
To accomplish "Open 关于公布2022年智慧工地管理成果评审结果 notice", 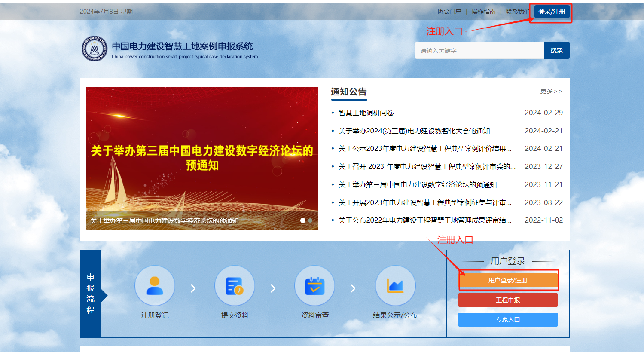I will pos(425,220).
